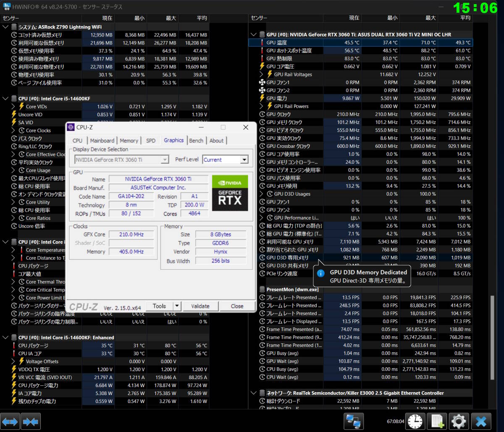Viewport: 504px width, 432px height.
Task: Click the log file recording icon
Action: point(437,421)
